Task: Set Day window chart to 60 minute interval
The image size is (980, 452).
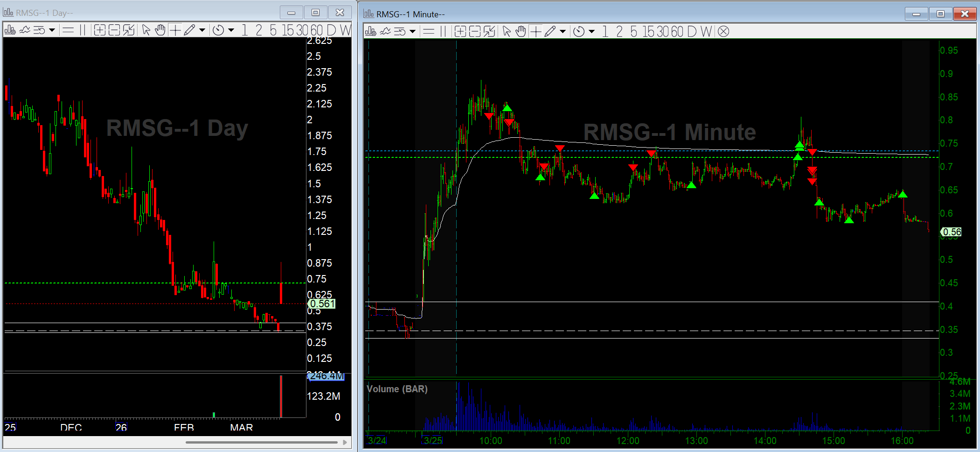Action: [x=316, y=30]
